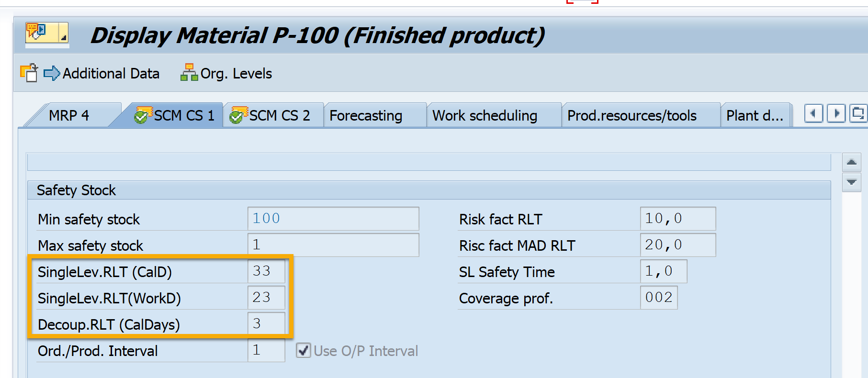Open Additional Data

point(102,74)
